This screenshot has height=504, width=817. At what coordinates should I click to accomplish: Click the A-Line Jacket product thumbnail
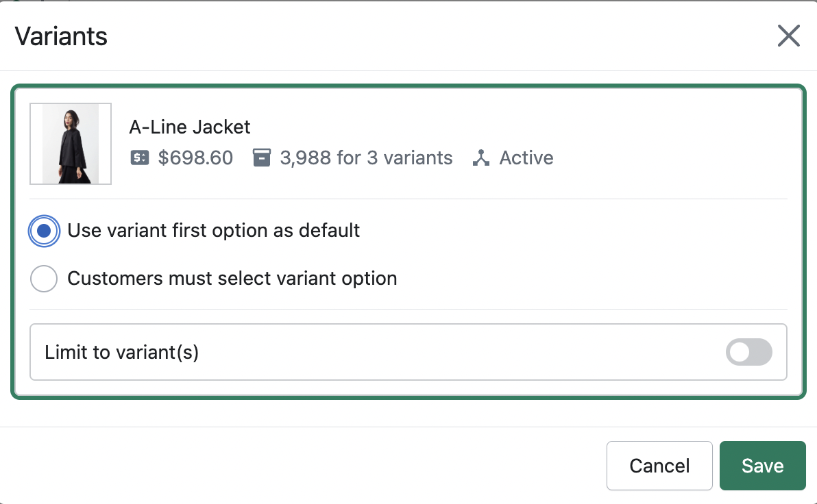(x=71, y=144)
